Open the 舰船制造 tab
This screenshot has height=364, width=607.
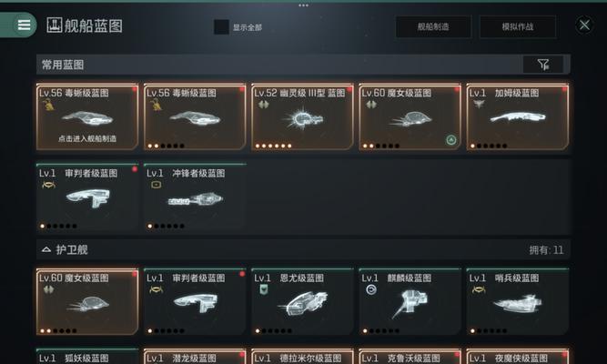pyautogui.click(x=433, y=26)
